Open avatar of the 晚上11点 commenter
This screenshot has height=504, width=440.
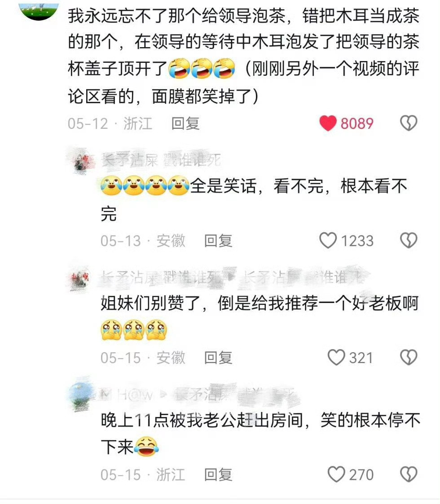(x=81, y=394)
